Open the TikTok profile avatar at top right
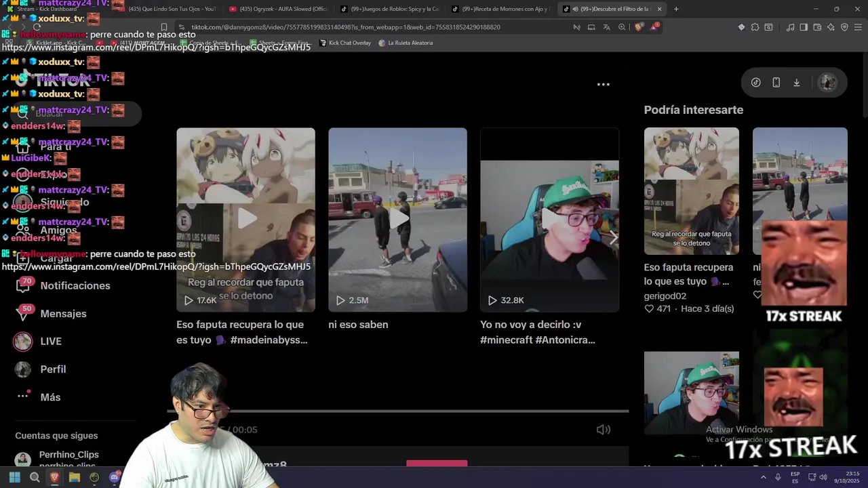The height and width of the screenshot is (488, 868). (x=827, y=82)
